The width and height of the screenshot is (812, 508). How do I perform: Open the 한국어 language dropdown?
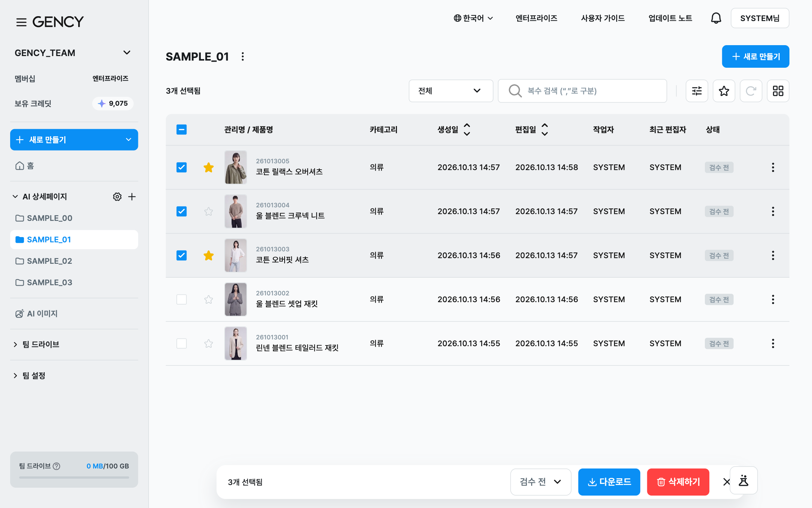(x=473, y=18)
